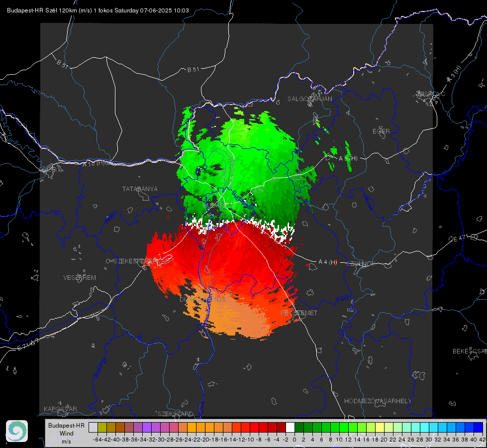Click the BUDAPEST city label on the radar
The height and width of the screenshot is (448, 487).
click(219, 206)
